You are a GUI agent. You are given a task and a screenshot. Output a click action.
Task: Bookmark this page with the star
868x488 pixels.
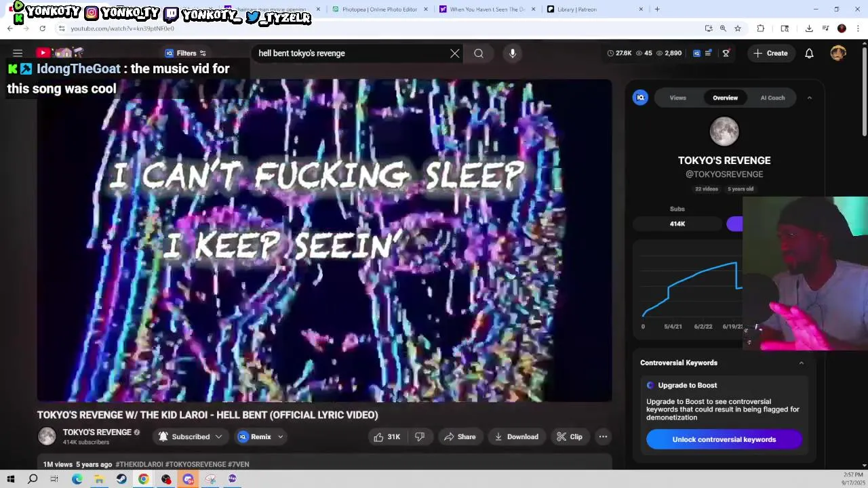click(x=738, y=28)
